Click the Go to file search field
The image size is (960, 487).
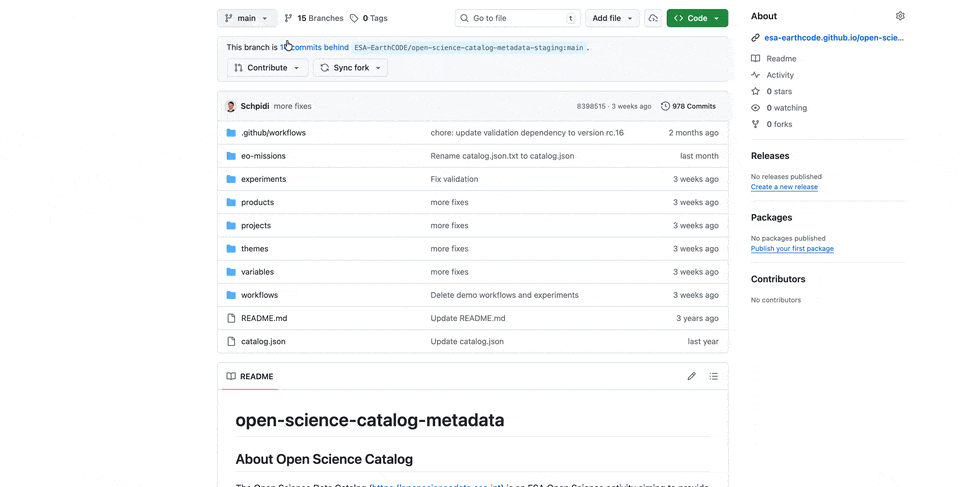(x=517, y=18)
